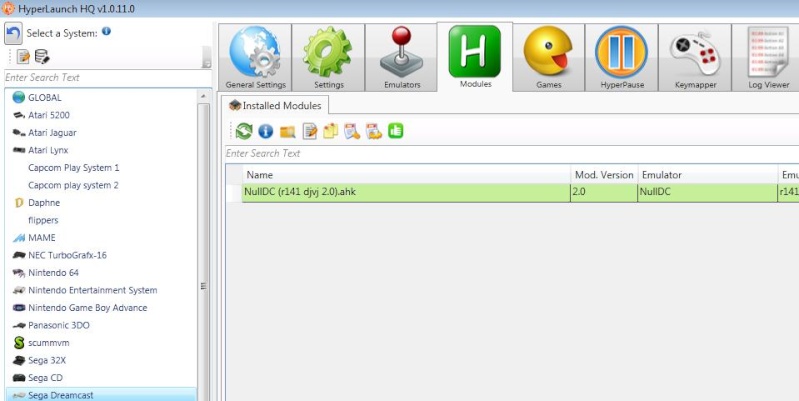Viewport: 799px width, 401px height.
Task: Open the Games tab
Action: tap(548, 58)
